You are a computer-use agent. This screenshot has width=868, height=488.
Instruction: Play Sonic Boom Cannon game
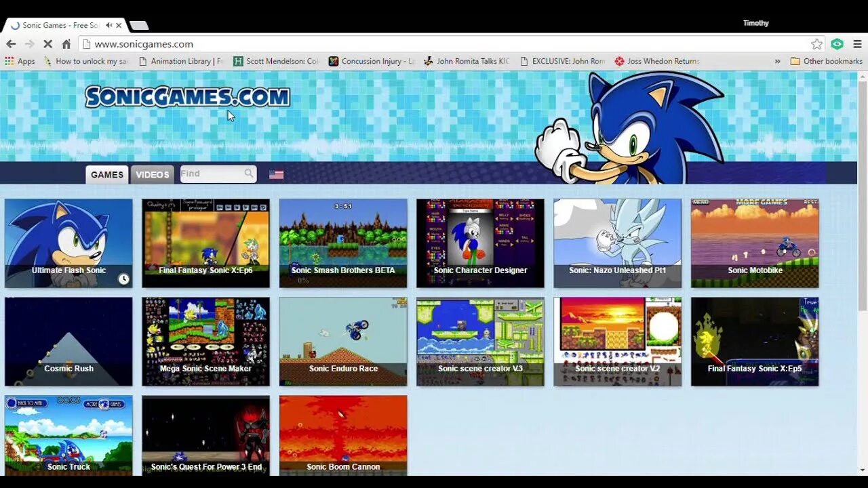[x=343, y=435]
